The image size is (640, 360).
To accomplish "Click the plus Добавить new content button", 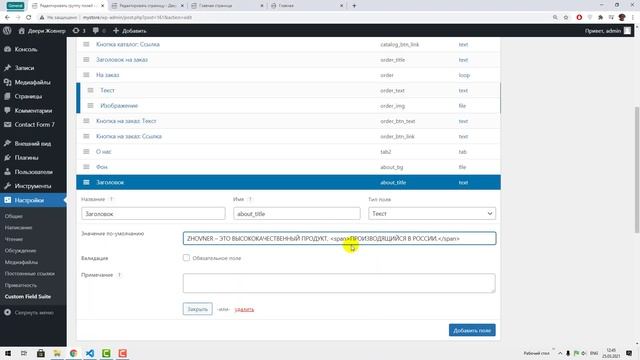I will click(129, 31).
